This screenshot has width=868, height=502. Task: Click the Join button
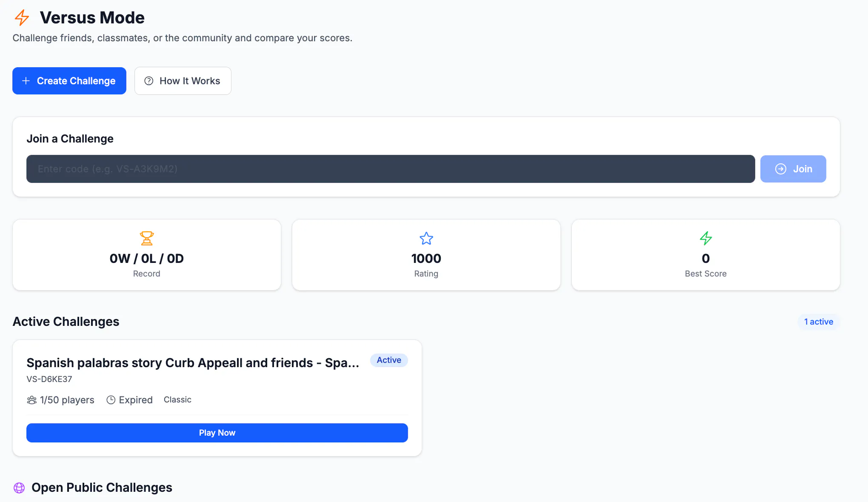793,169
